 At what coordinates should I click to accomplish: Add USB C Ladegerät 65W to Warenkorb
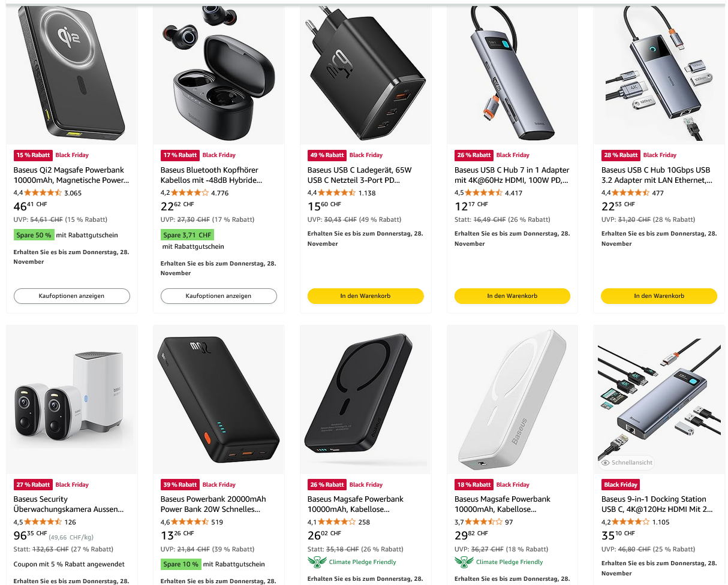click(x=365, y=296)
